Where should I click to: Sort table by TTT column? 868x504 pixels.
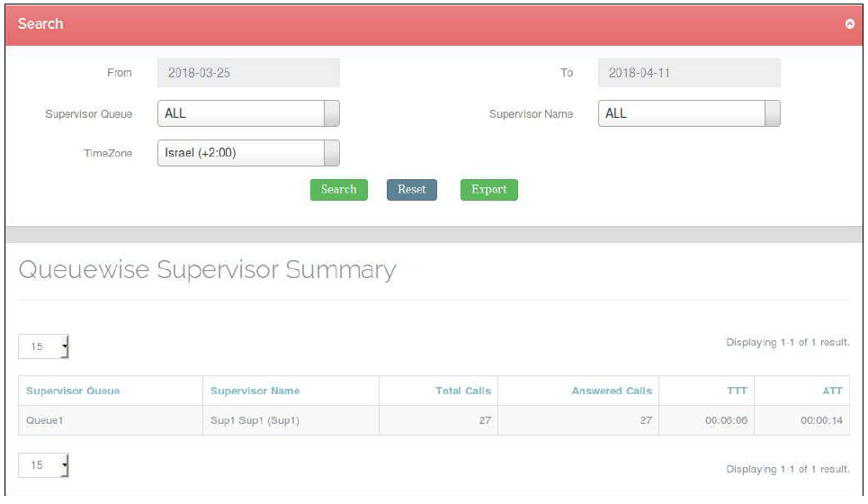(x=737, y=391)
